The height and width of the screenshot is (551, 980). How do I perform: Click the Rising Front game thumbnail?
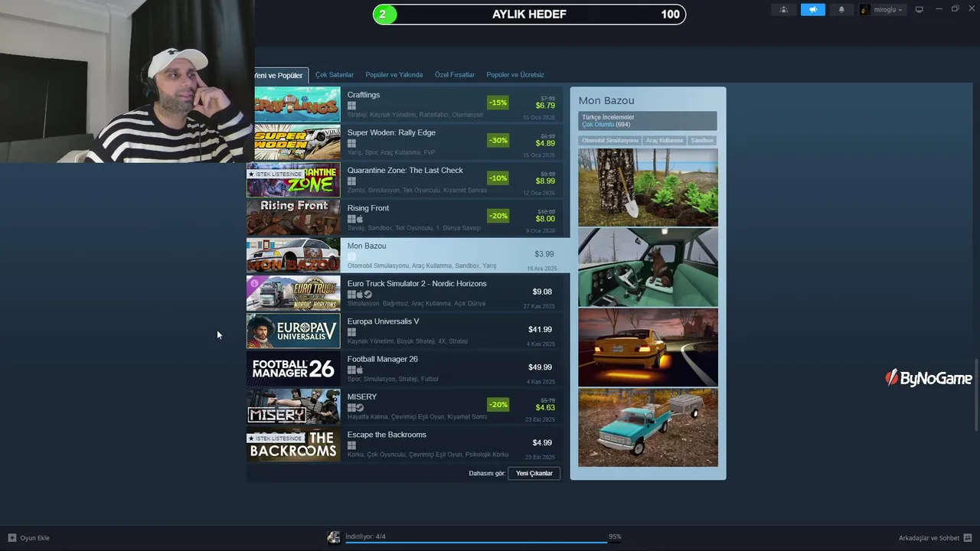(293, 217)
